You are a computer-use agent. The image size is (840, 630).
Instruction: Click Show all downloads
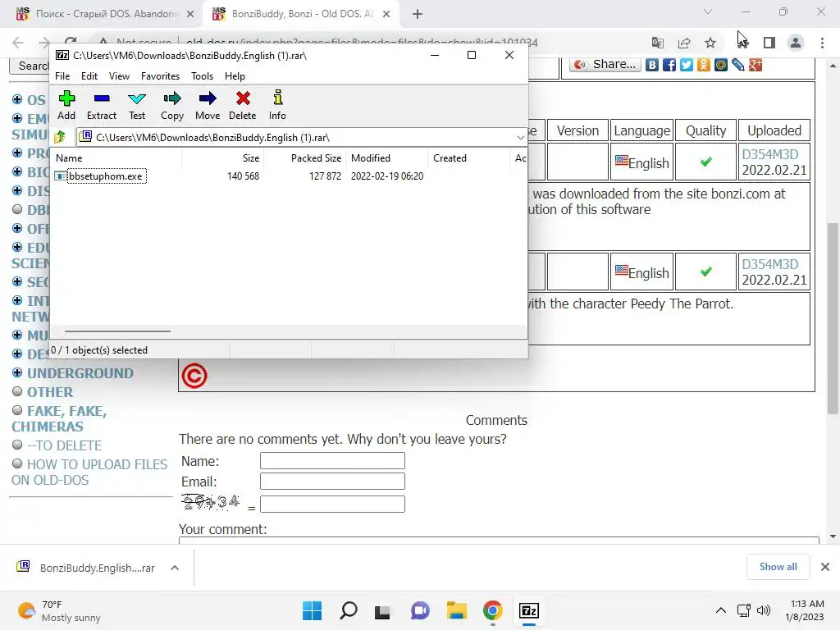tap(778, 567)
